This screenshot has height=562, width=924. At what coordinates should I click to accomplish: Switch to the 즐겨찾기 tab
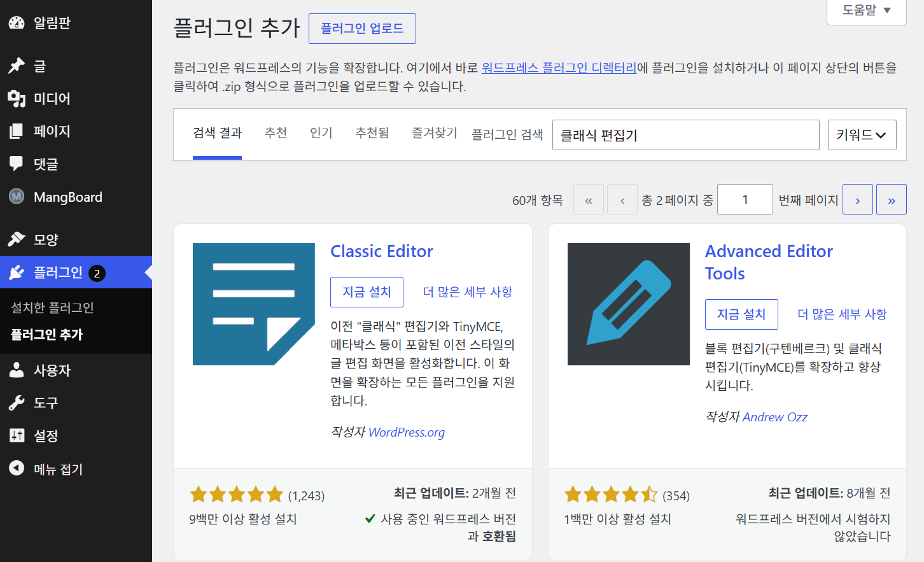(434, 133)
